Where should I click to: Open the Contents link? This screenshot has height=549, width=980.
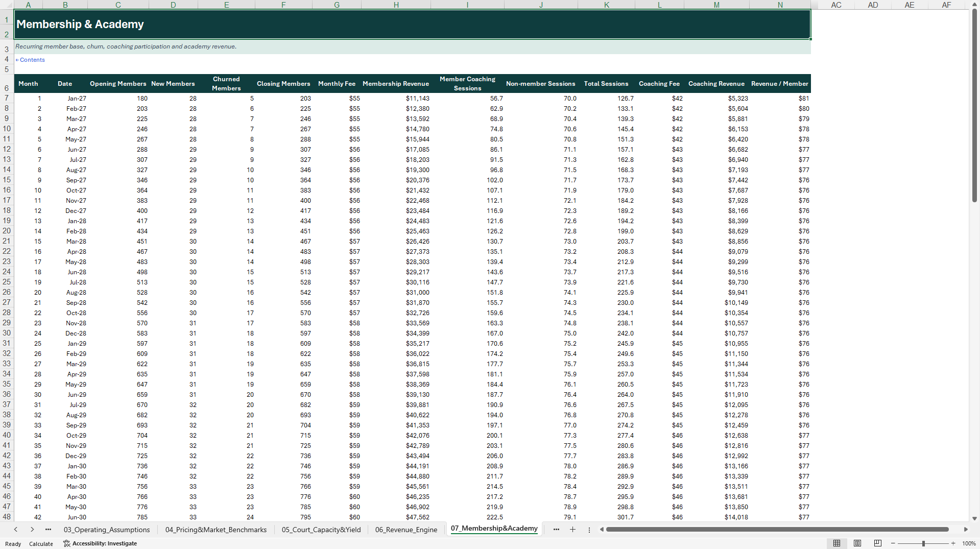30,60
